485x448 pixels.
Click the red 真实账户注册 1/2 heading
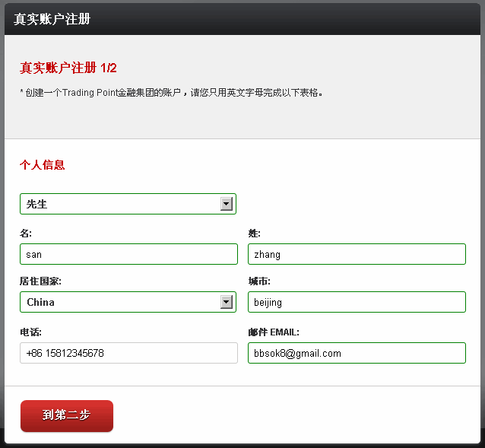click(68, 68)
